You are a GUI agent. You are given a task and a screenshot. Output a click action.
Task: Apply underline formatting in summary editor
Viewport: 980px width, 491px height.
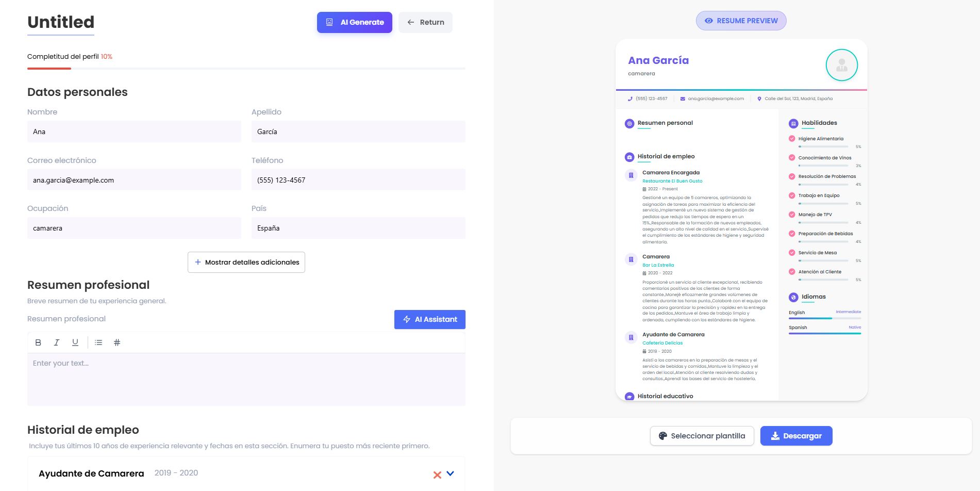coord(75,342)
